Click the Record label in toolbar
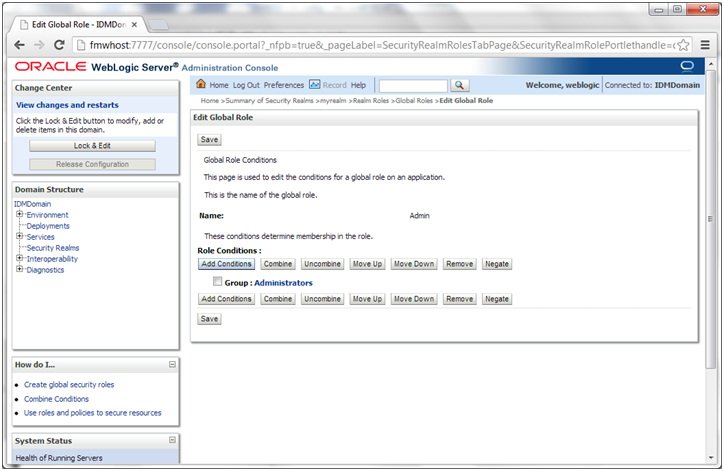Image resolution: width=724 pixels, height=471 pixels. point(334,85)
